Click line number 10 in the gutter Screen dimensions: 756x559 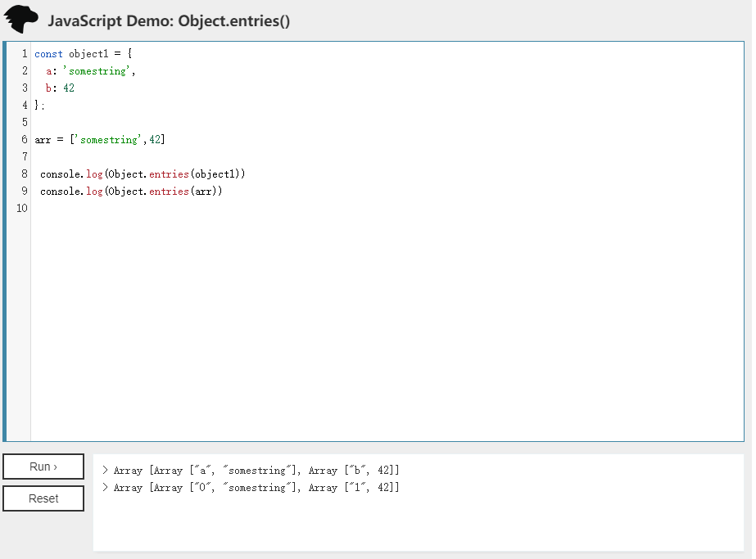click(22, 209)
